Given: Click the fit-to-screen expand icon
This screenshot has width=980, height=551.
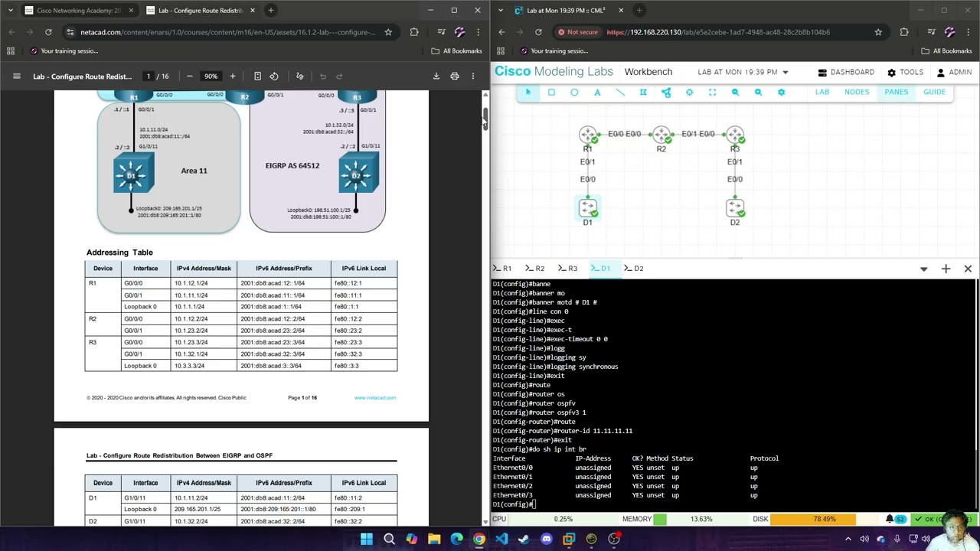Looking at the screenshot, I should click(712, 92).
